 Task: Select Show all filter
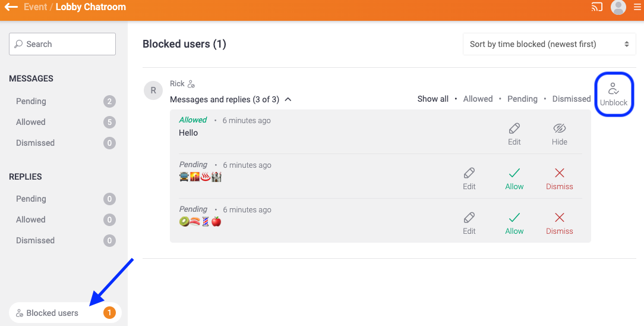coord(433,99)
